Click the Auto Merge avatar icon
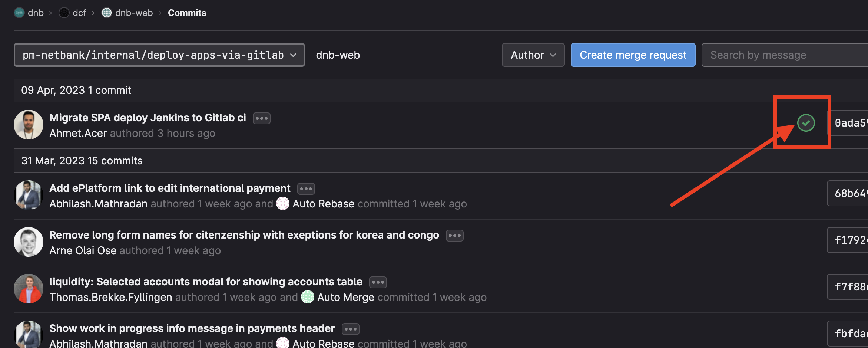868x348 pixels. coord(307,297)
